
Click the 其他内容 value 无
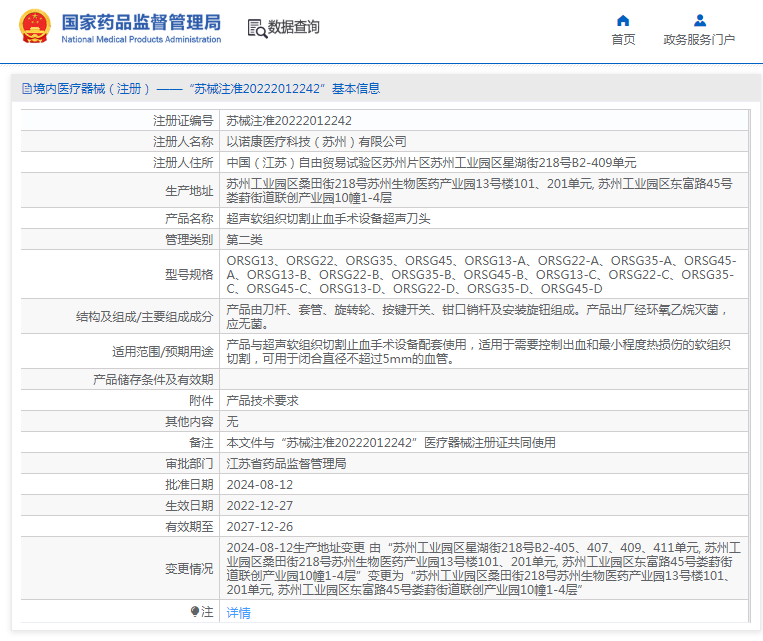[x=233, y=421]
